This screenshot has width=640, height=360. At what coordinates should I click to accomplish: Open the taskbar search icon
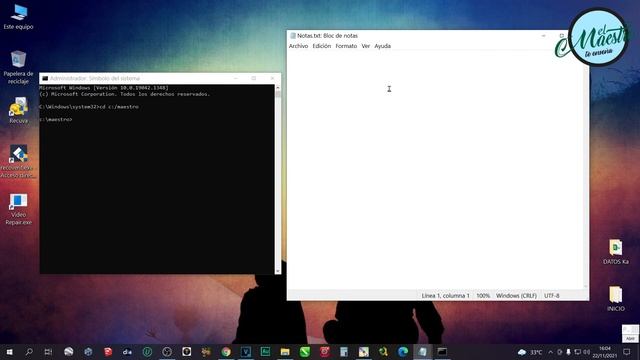point(29,352)
